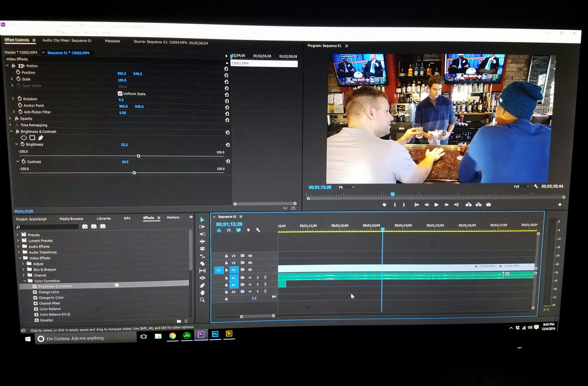Expand the Blur & Sharpen folder
This screenshot has width=588, height=386.
(23, 269)
